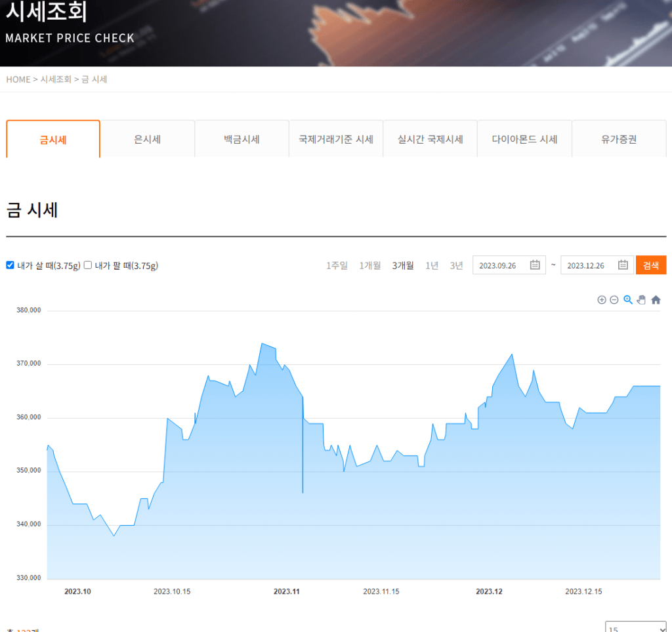
Task: Click the HOME breadcrumb link
Action: tap(18, 79)
